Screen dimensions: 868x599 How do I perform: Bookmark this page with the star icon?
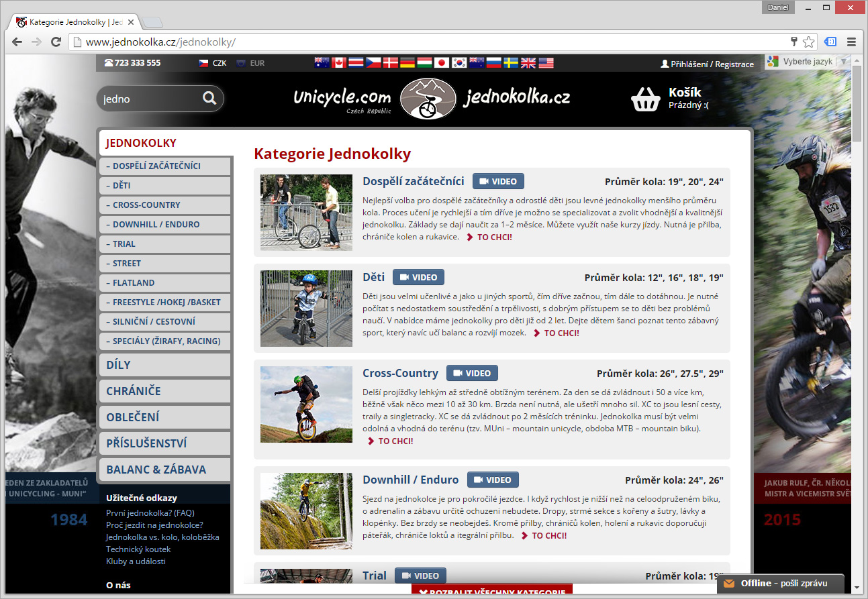pos(808,42)
